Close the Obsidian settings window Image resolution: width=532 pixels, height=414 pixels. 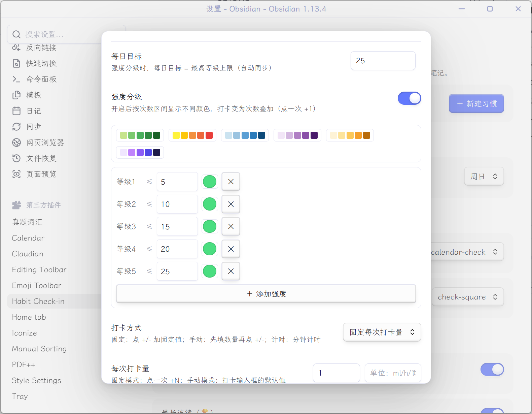tap(518, 9)
